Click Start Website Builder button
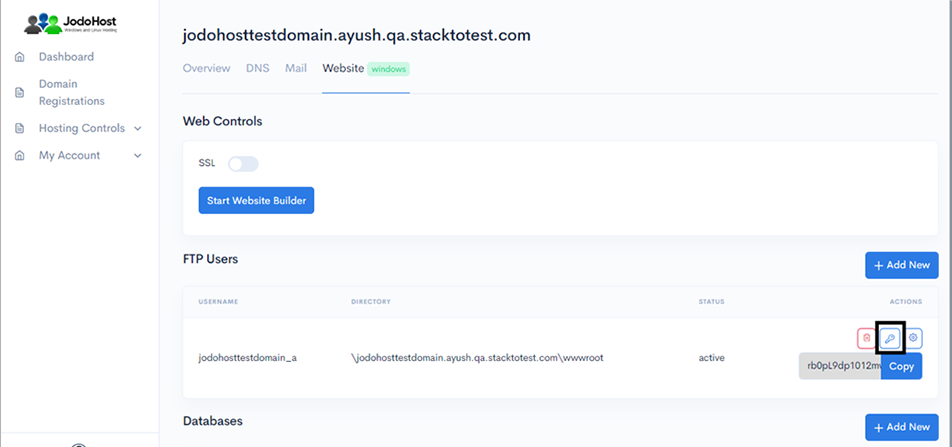Screen dimensions: 952x447 coord(256,200)
